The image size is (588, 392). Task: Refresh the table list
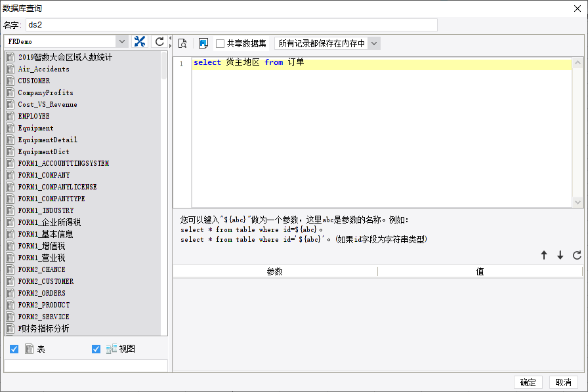[x=159, y=41]
